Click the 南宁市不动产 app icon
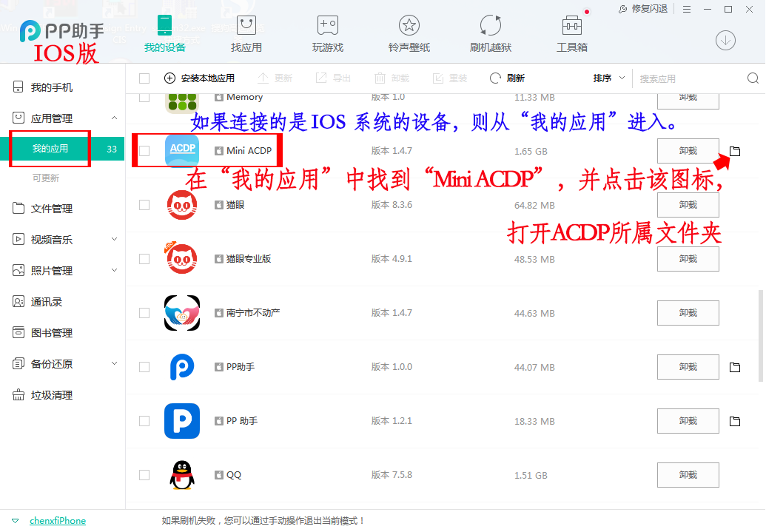The height and width of the screenshot is (532, 766). [182, 313]
